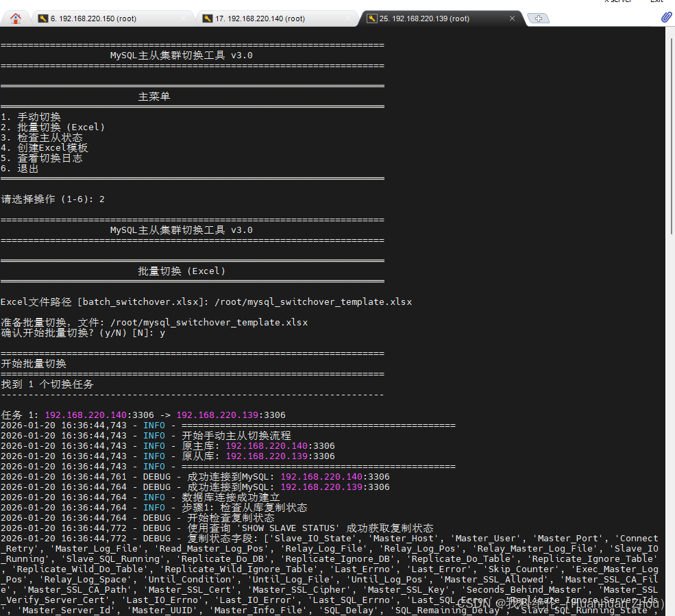This screenshot has width=675, height=616.
Task: Click the '原从库' log line IP address
Action: click(267, 456)
